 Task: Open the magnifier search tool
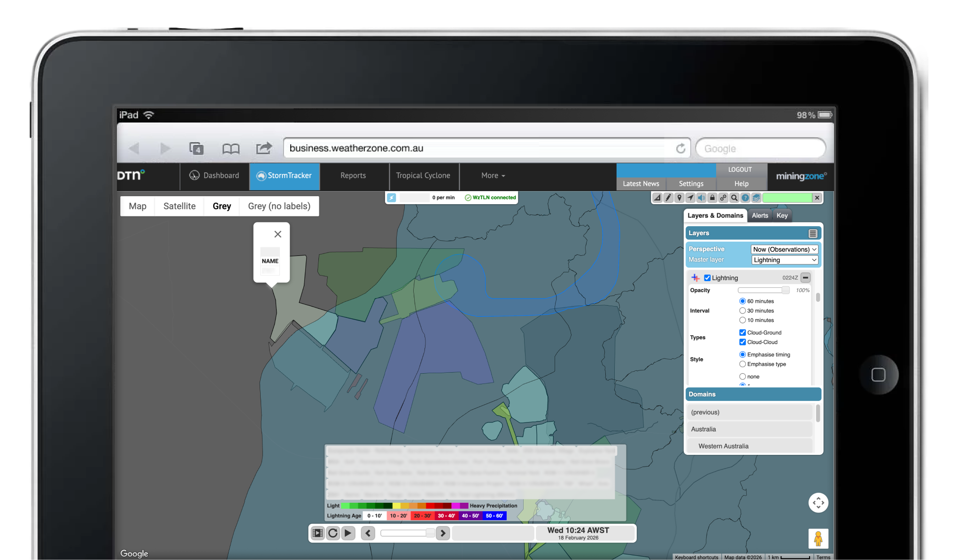[734, 198]
